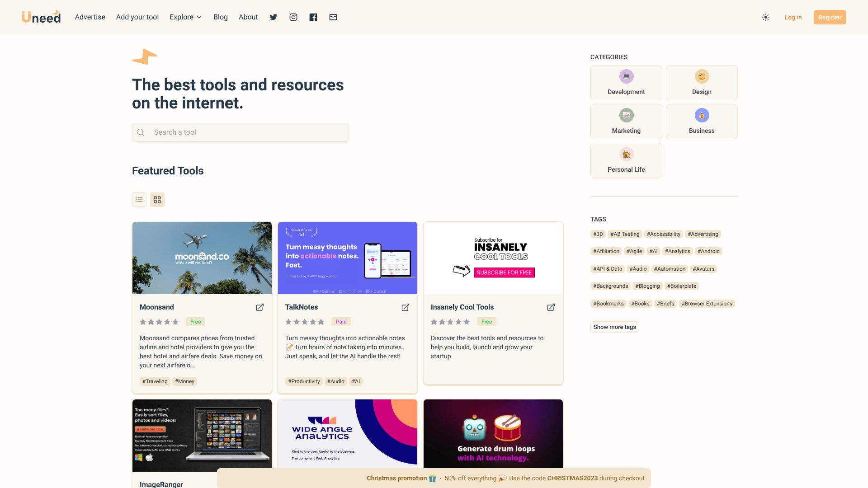Click the search a tool input field

(240, 132)
